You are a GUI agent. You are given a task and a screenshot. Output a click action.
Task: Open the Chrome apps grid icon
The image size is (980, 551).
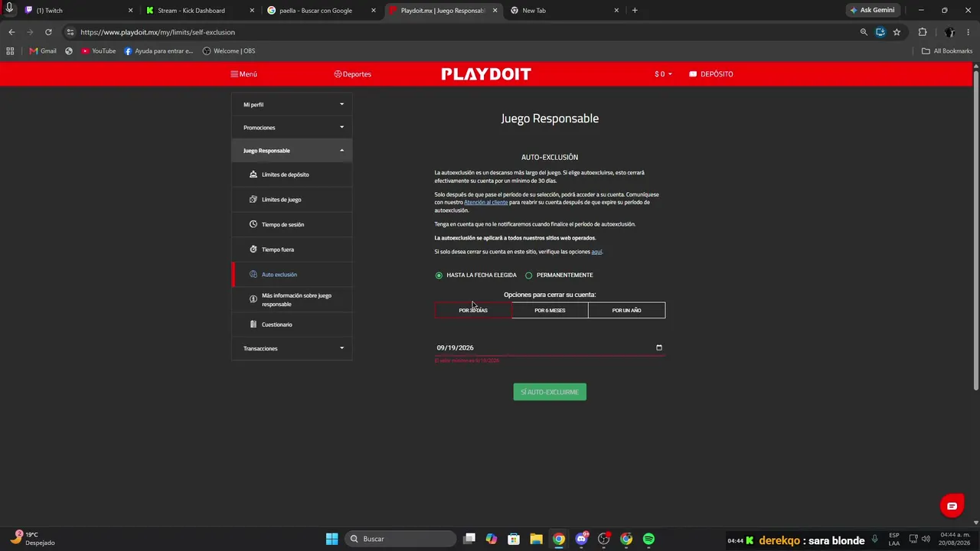(10, 51)
